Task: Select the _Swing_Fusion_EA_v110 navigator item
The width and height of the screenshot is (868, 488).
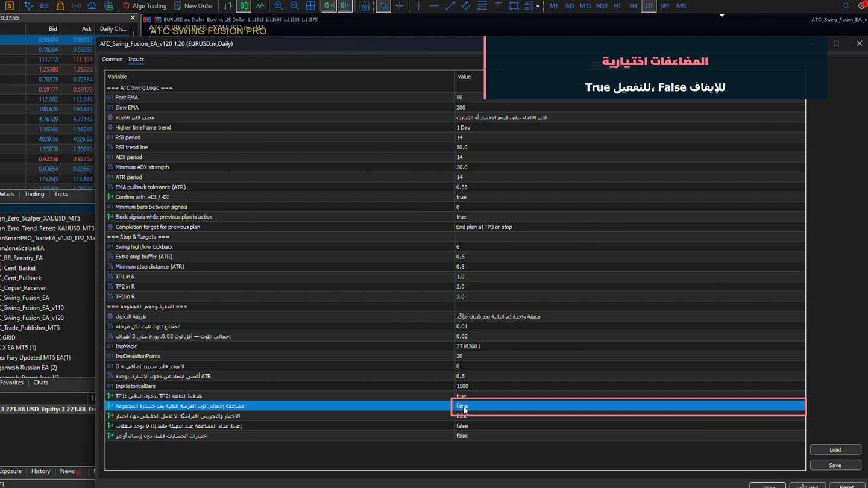Action: click(33, 308)
